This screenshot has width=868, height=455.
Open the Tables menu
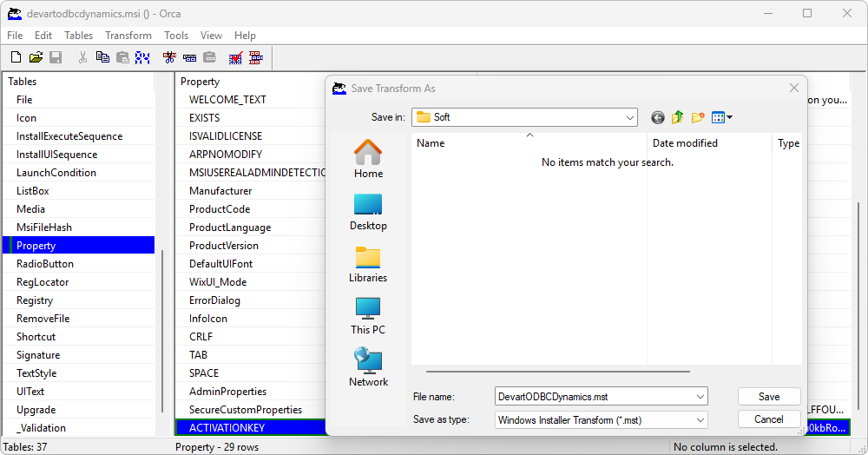(79, 36)
